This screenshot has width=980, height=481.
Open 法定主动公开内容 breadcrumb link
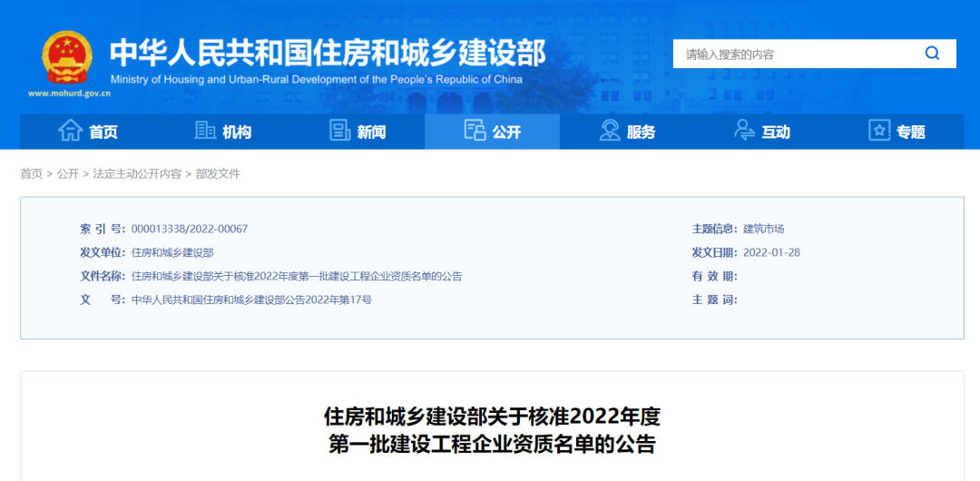tap(138, 174)
